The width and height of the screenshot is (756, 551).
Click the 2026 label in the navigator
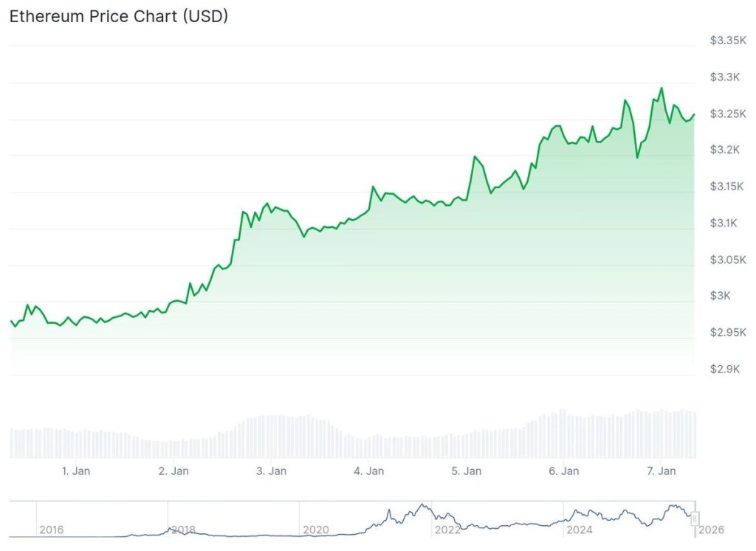[712, 530]
